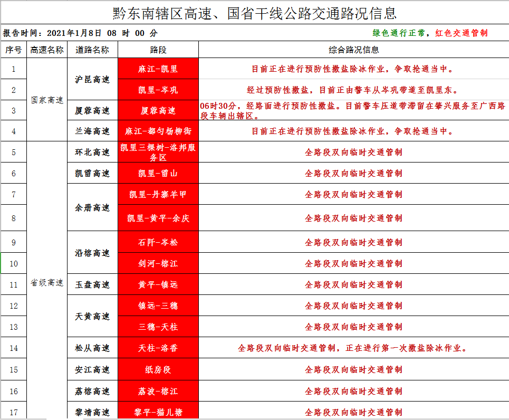
Task: Select the red cell 纸房段
Action: pos(158,369)
